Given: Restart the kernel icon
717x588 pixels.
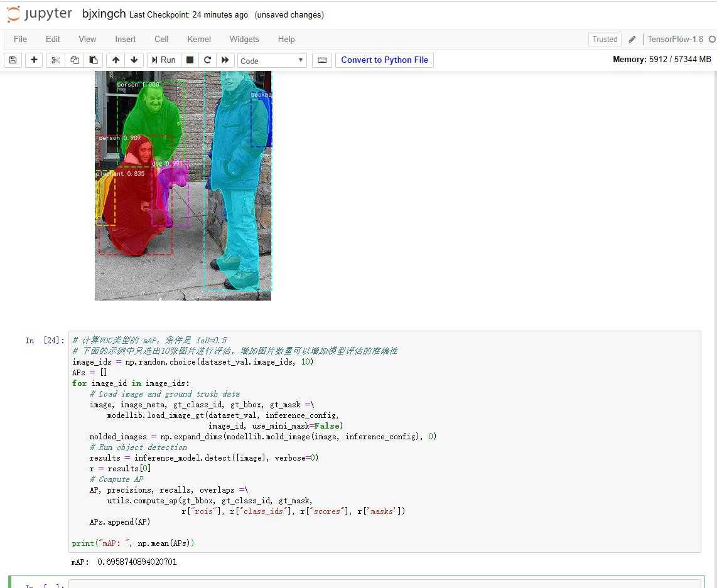Looking at the screenshot, I should 207,60.
